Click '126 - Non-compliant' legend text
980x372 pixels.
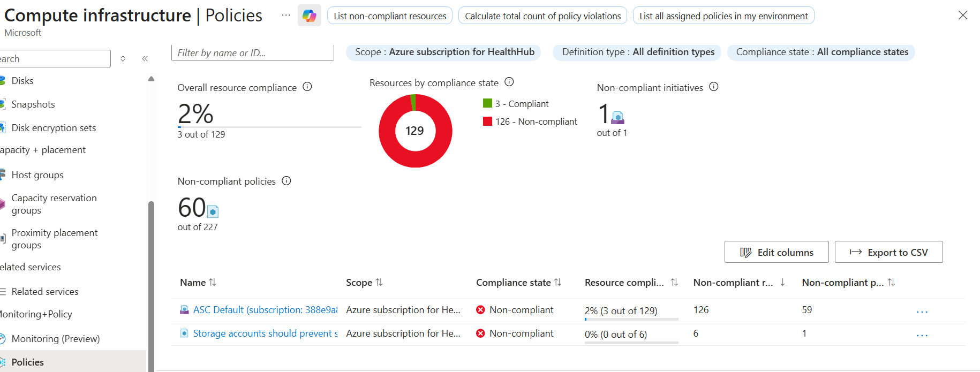click(x=536, y=122)
